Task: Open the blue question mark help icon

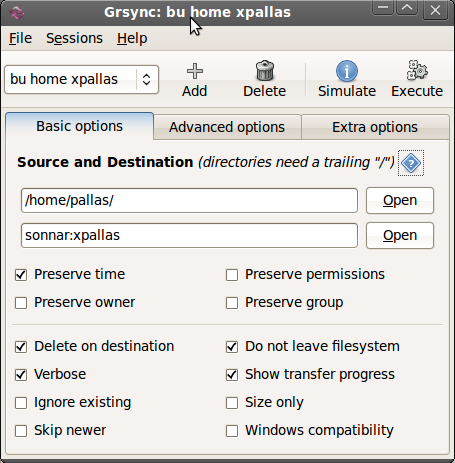Action: pos(411,163)
